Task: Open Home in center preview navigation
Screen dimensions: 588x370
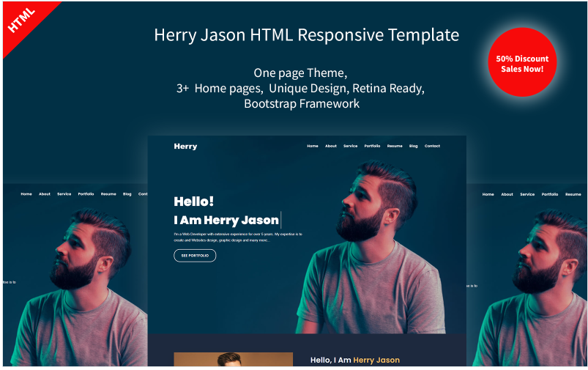Action: click(x=313, y=146)
